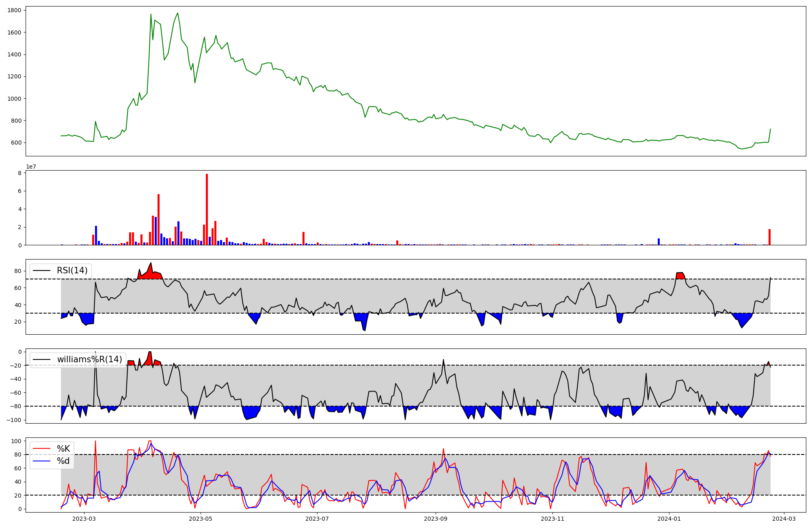Click the black RSI(14) legend line sample

(x=42, y=270)
